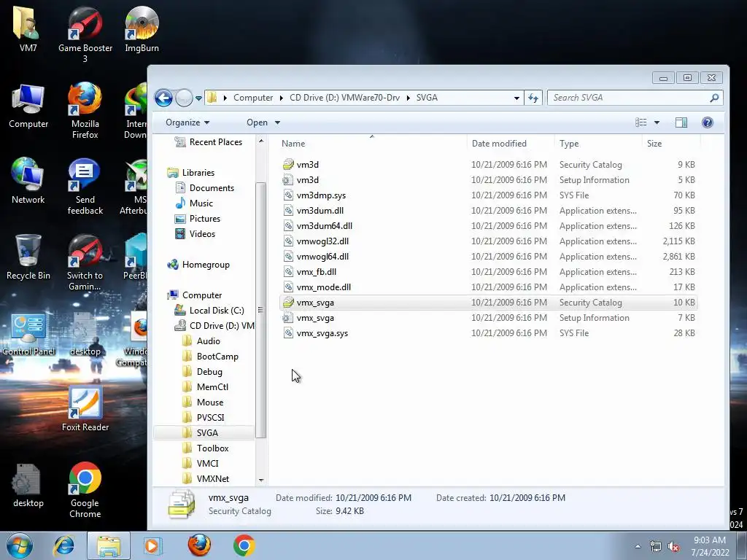The width and height of the screenshot is (747, 560).
Task: Select Local Disk (C:) in tree
Action: click(209, 310)
